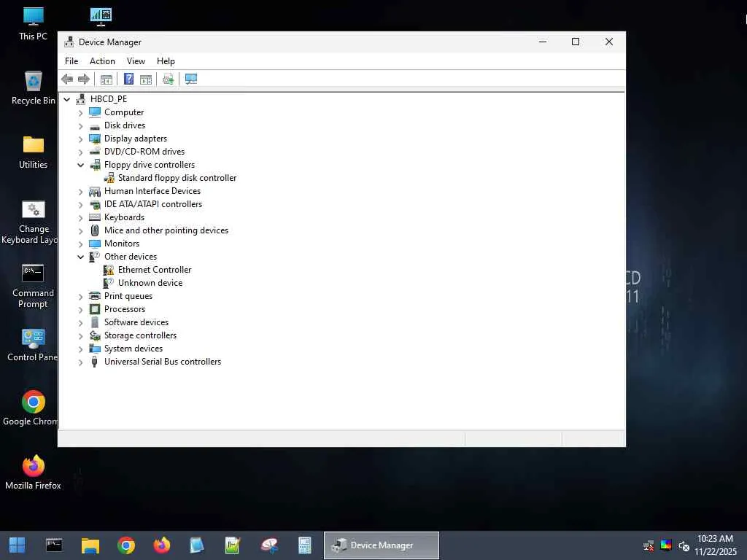Click Scan for hardware changes toolbar icon
Image resolution: width=747 pixels, height=560 pixels.
[x=168, y=79]
